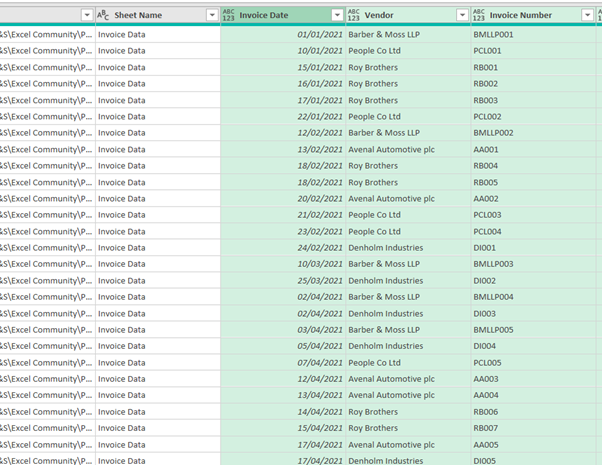Click invoice number cell AA002

point(533,199)
